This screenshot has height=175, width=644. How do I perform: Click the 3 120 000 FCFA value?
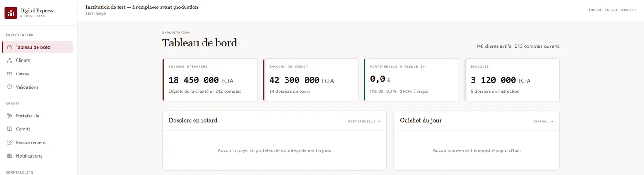pyautogui.click(x=500, y=80)
